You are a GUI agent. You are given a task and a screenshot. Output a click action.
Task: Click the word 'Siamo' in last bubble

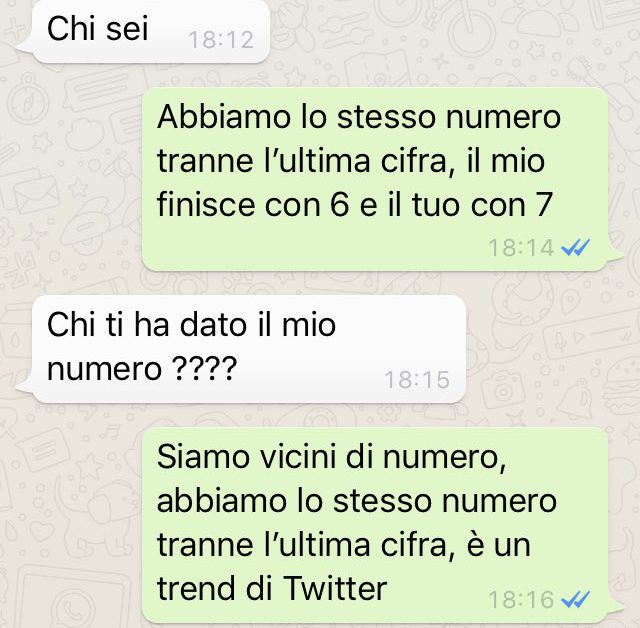click(x=203, y=456)
